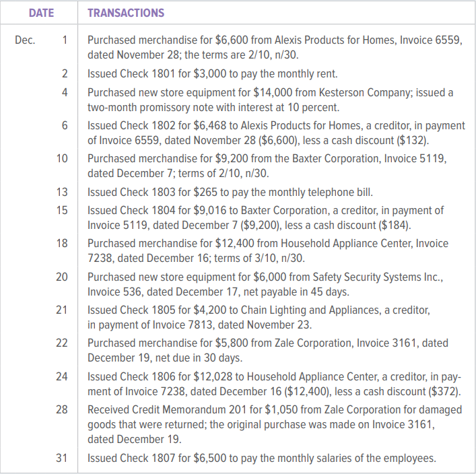Click the line mentioning cash discount ($372)
Image resolution: width=476 pixels, height=474 pixels.
(x=275, y=391)
